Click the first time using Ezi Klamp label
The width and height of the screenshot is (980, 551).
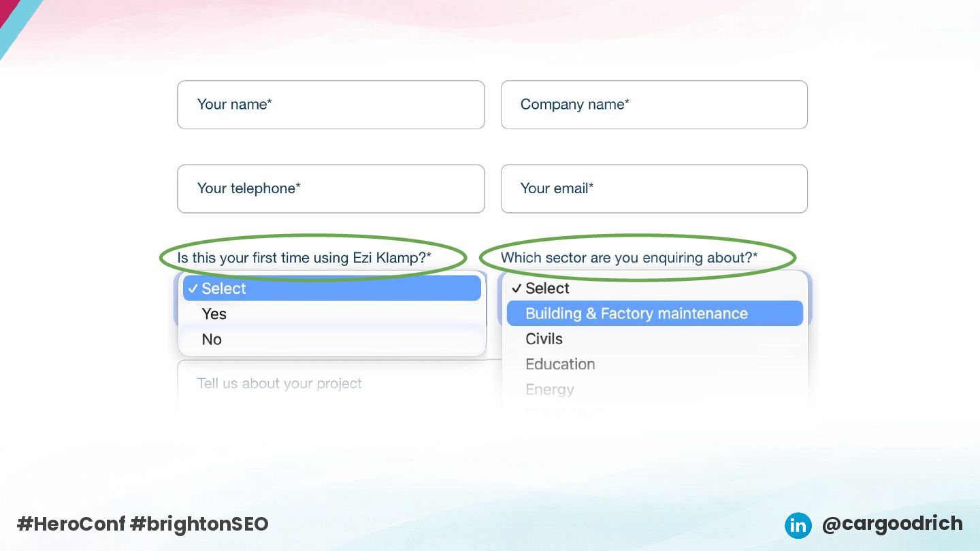point(304,258)
